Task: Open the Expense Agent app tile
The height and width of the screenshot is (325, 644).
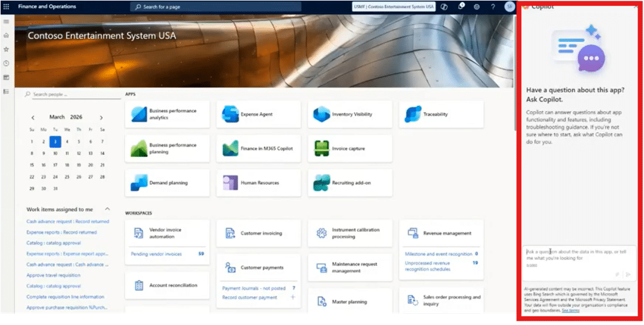Action: [258, 114]
